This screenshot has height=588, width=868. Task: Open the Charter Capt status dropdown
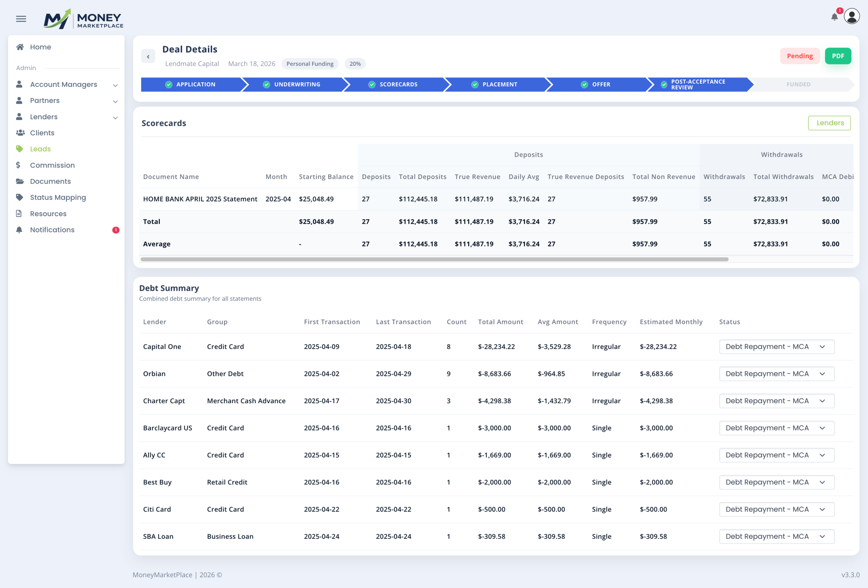click(x=776, y=401)
